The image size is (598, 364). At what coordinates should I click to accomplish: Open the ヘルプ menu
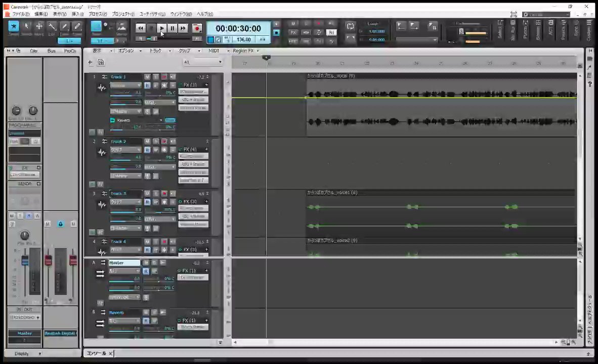[x=205, y=14]
